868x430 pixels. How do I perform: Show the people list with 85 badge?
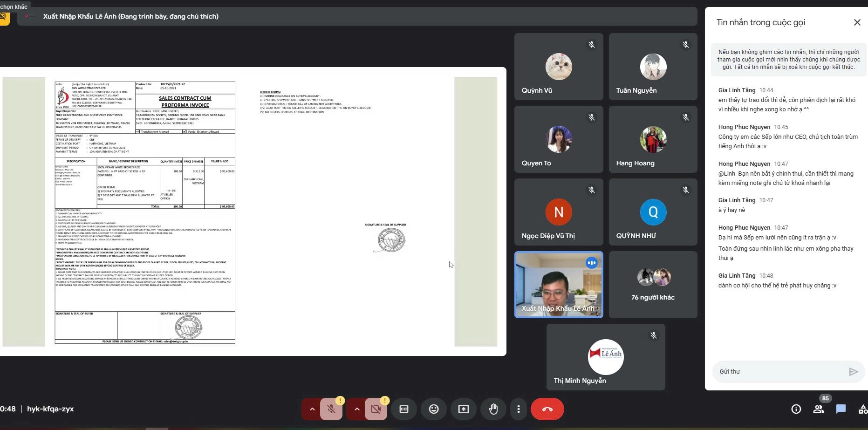[818, 409]
